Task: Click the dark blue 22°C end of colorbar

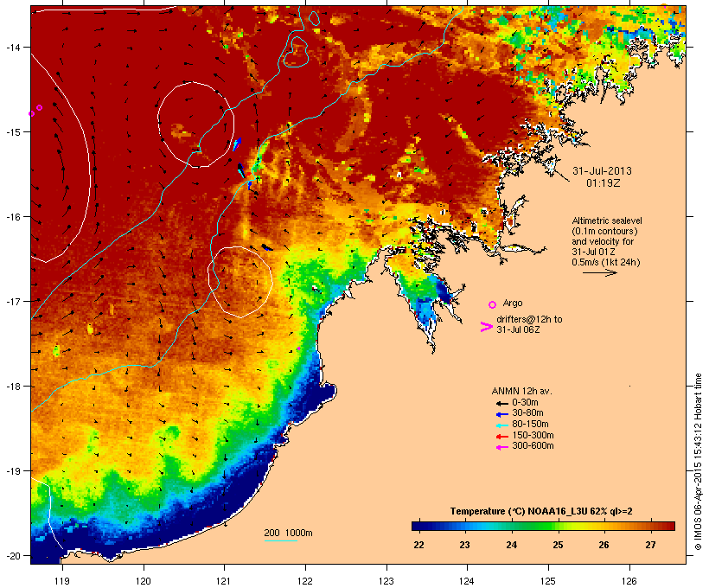Action: point(416,526)
